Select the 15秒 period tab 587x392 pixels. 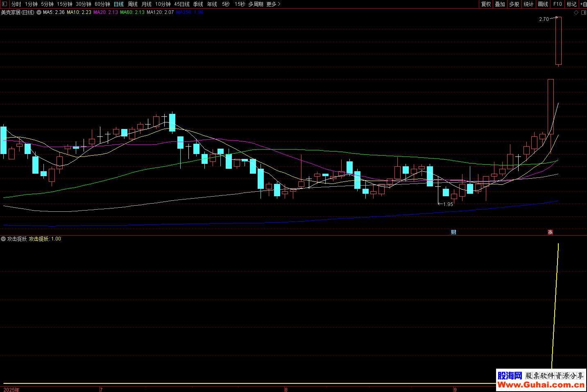(240, 4)
